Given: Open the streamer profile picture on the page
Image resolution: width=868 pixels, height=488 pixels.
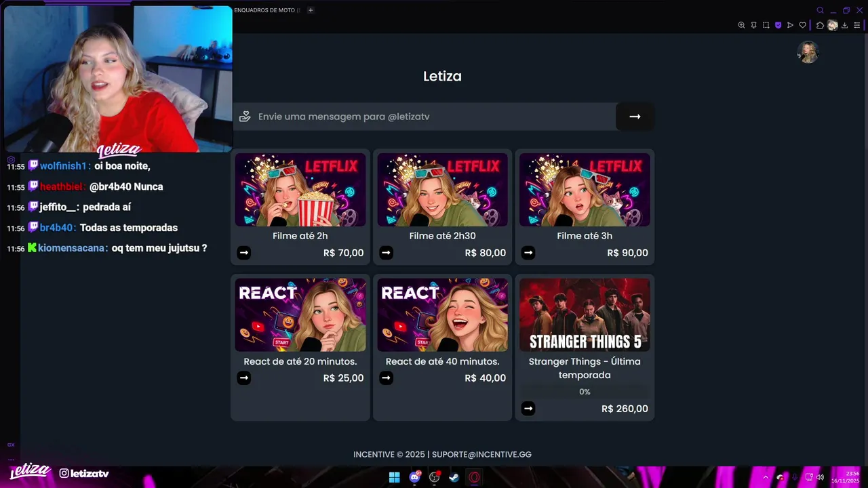Looking at the screenshot, I should pyautogui.click(x=808, y=52).
